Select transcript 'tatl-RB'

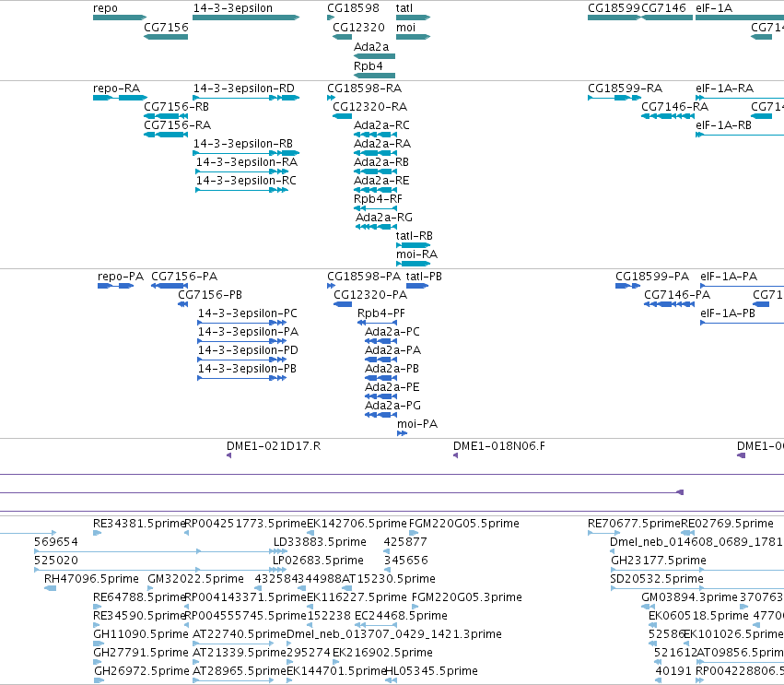[x=415, y=236]
